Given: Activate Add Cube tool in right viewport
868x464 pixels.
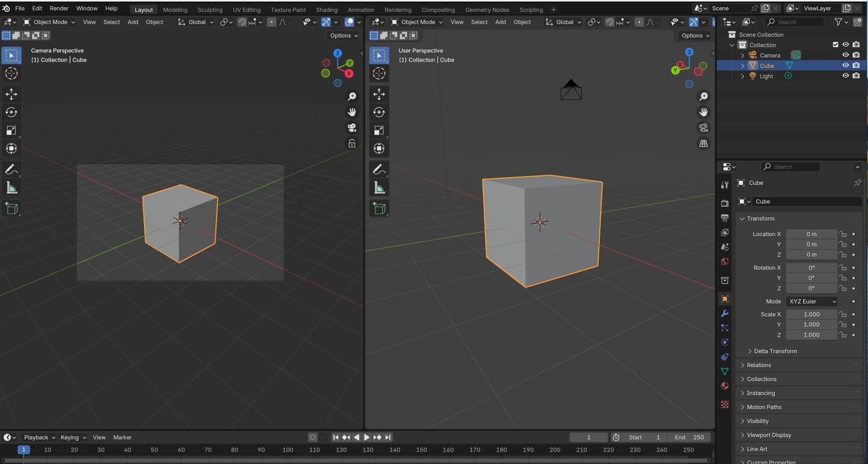Looking at the screenshot, I should (x=379, y=209).
